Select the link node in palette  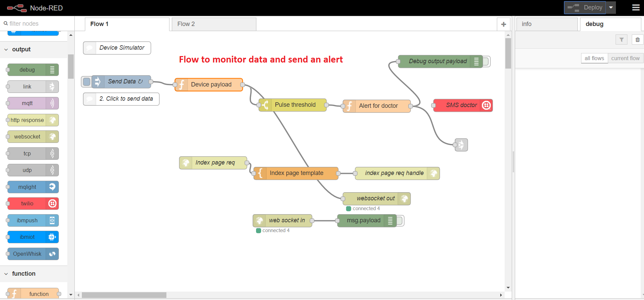click(33, 86)
